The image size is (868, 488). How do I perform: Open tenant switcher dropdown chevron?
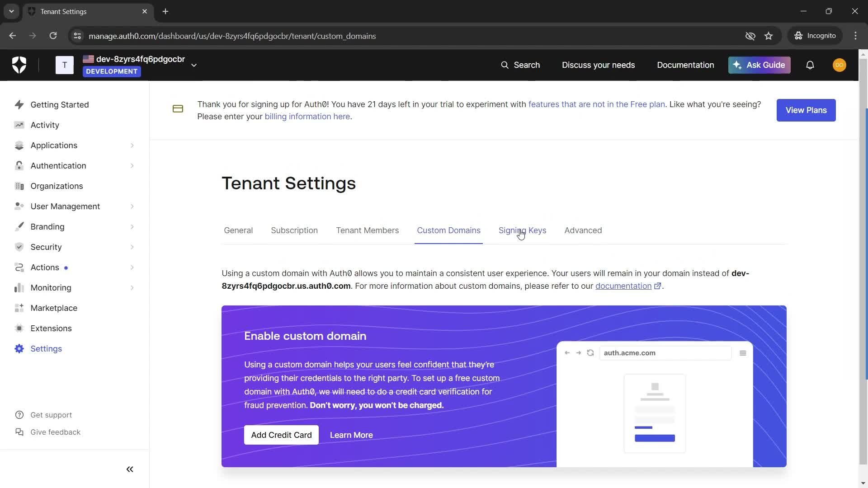(194, 66)
